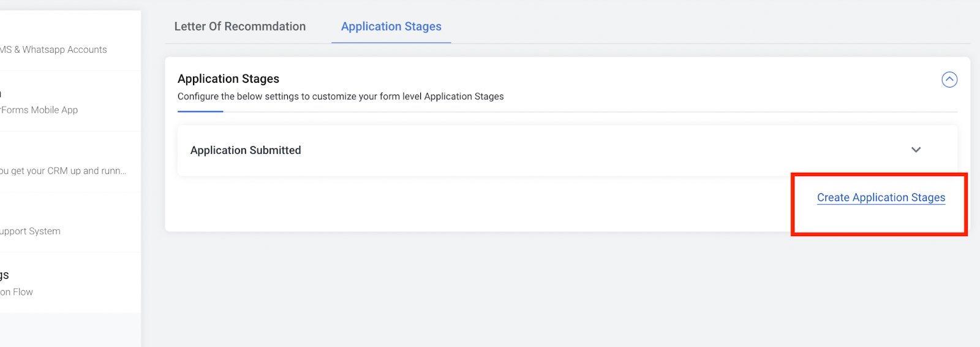Collapse the Application Stages section with the circular arrow

pos(949,80)
